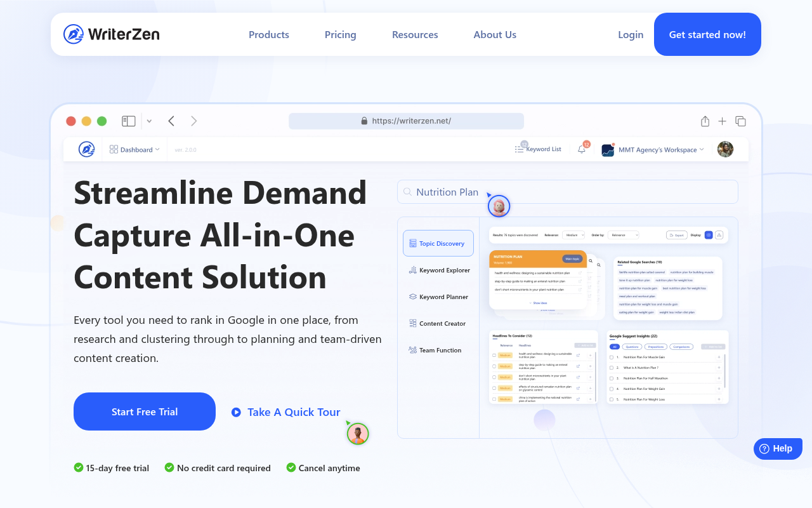This screenshot has width=812, height=508.
Task: Tick the first headline checkbox under Headlines To Consider
Action: point(494,355)
